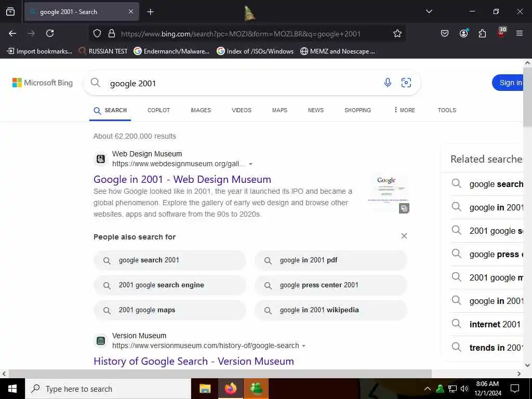Open the Firefox hamburger menu

(x=519, y=33)
